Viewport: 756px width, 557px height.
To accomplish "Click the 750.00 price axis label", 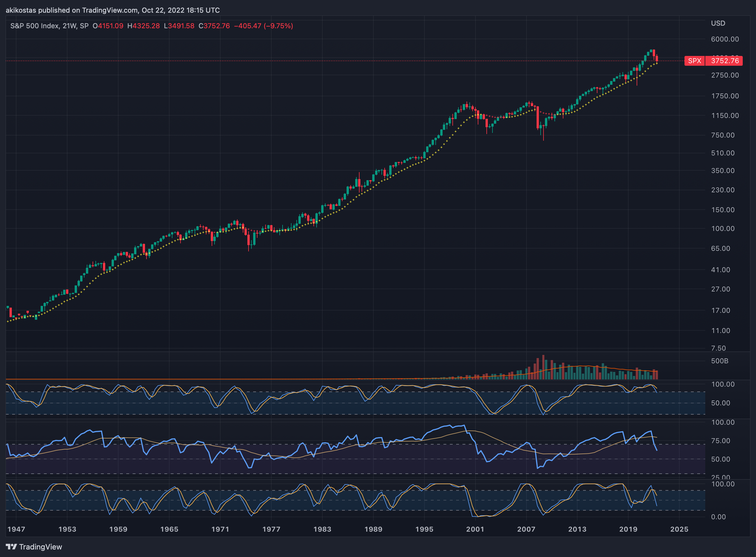I will 723,135.
